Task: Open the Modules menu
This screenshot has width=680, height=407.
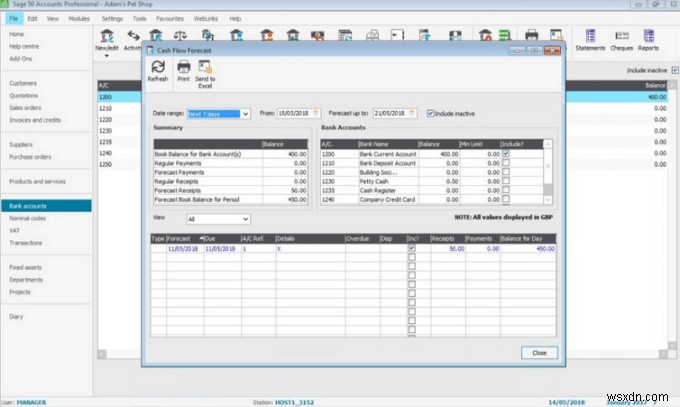Action: point(79,19)
